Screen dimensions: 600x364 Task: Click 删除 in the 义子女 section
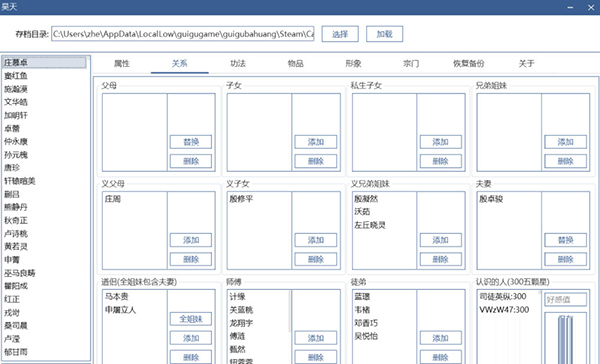(316, 259)
